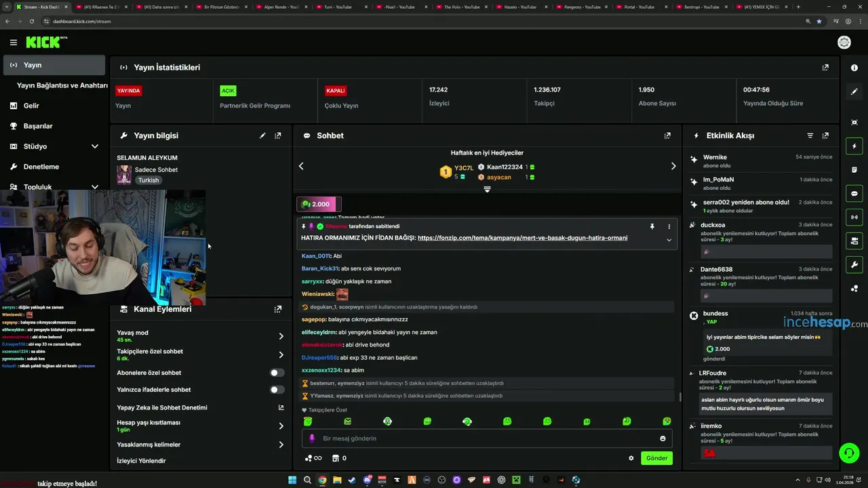Switch to the Portal - YouTube browser tab

click(641, 7)
